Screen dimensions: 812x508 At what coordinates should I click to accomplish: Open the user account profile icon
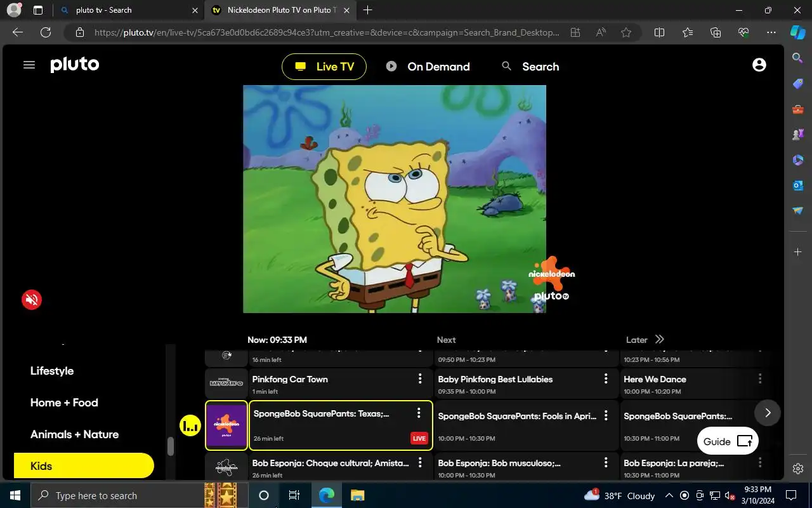(x=759, y=65)
